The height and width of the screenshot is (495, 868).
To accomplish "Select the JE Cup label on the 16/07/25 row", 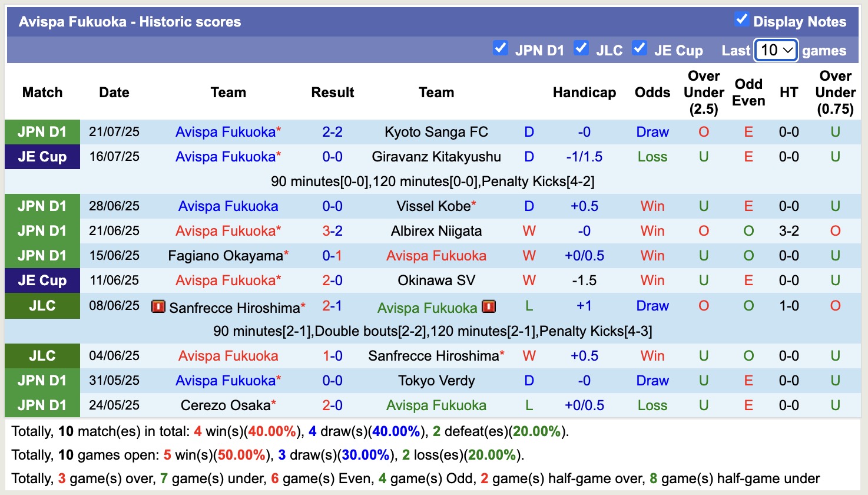I will 42,156.
